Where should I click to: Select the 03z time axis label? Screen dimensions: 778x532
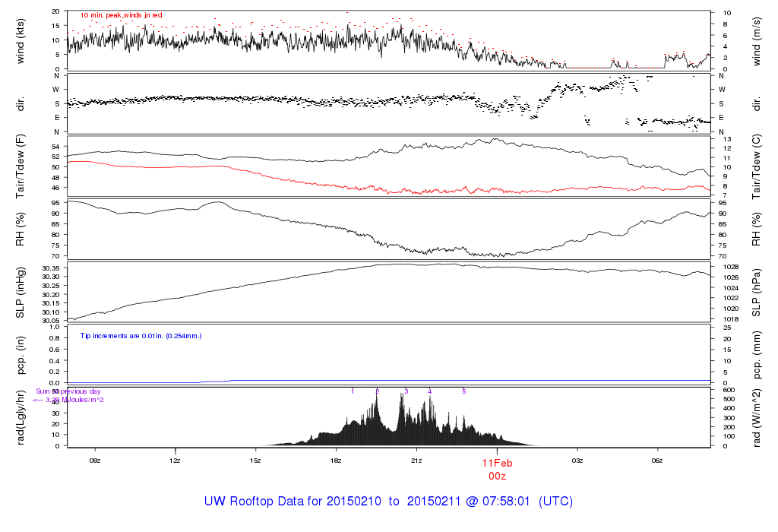pos(577,461)
